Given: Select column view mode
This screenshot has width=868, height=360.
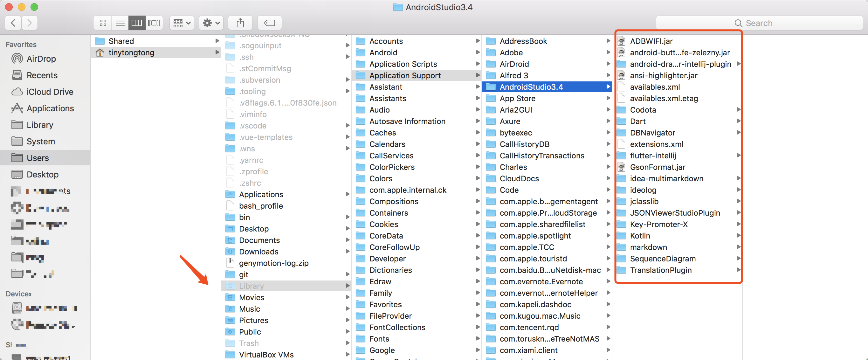Looking at the screenshot, I should [137, 23].
